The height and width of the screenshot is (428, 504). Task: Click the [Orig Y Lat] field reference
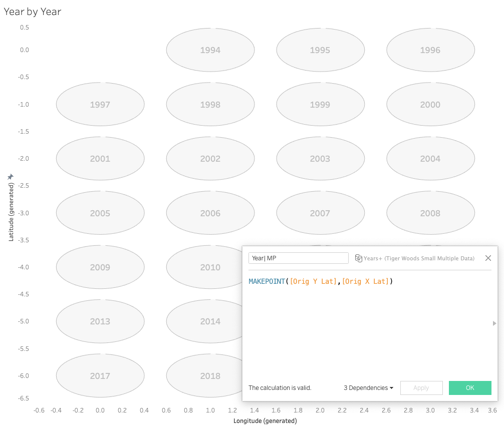313,281
